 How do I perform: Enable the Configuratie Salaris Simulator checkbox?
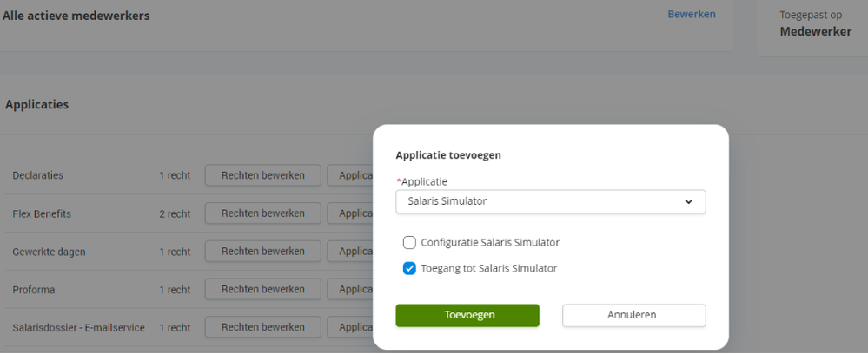(410, 243)
